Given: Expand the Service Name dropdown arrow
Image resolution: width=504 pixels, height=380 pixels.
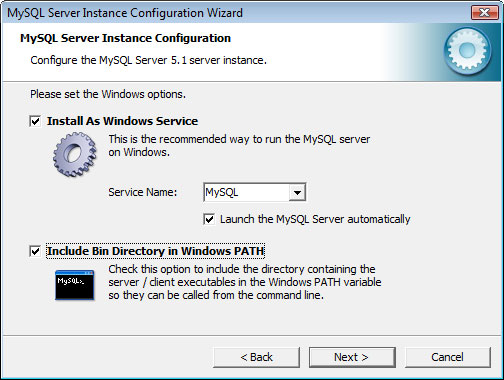Looking at the screenshot, I should 297,192.
